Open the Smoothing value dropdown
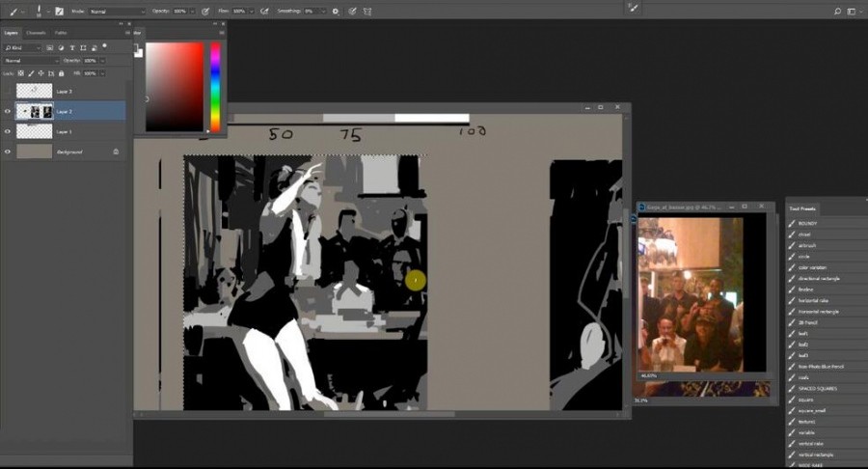Viewport: 868px width, 469px height. (x=323, y=11)
